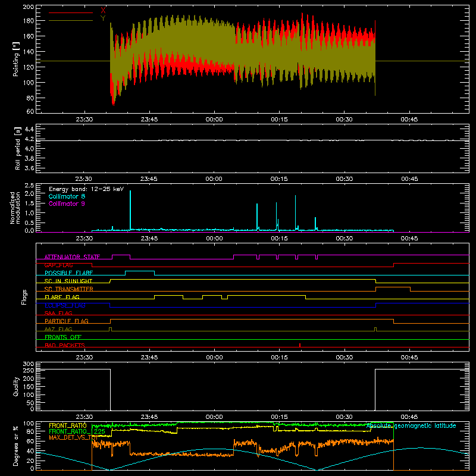
Task: Select the Energy band: 12-25 keV text
Action: click(86, 189)
